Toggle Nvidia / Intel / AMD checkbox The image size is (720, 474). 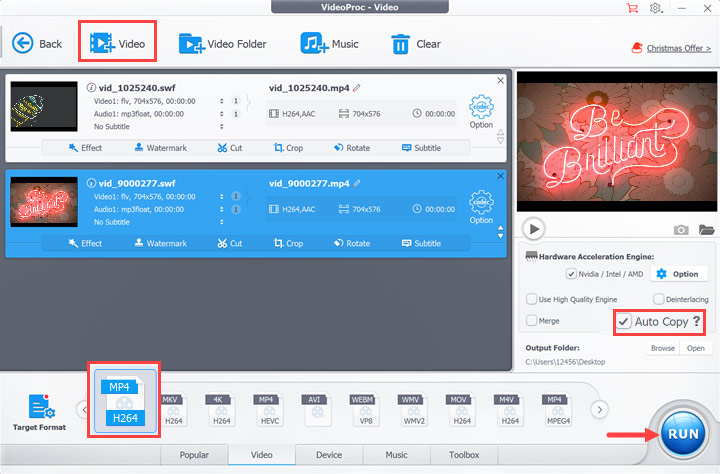click(x=571, y=274)
